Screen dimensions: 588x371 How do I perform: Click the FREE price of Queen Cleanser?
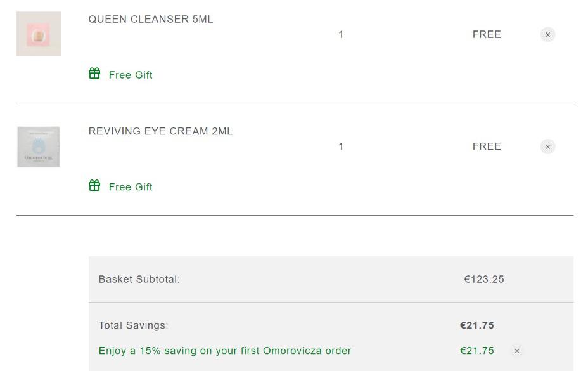pos(487,34)
